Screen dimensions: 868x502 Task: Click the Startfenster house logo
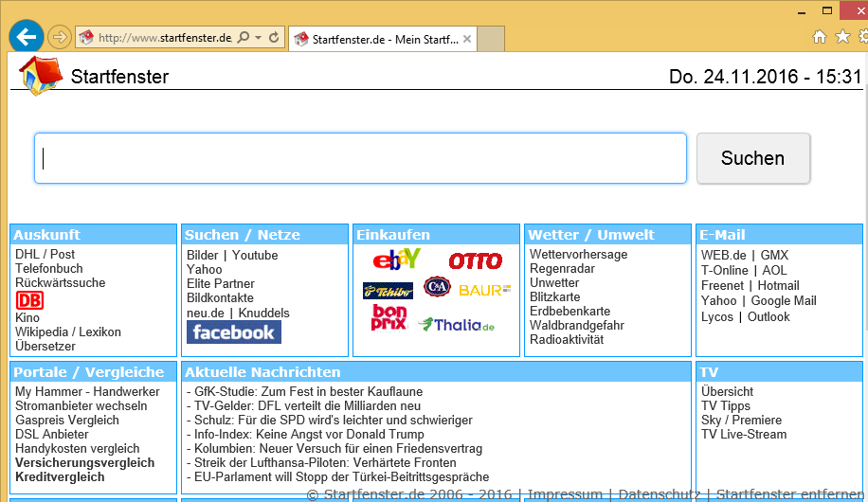coord(39,76)
